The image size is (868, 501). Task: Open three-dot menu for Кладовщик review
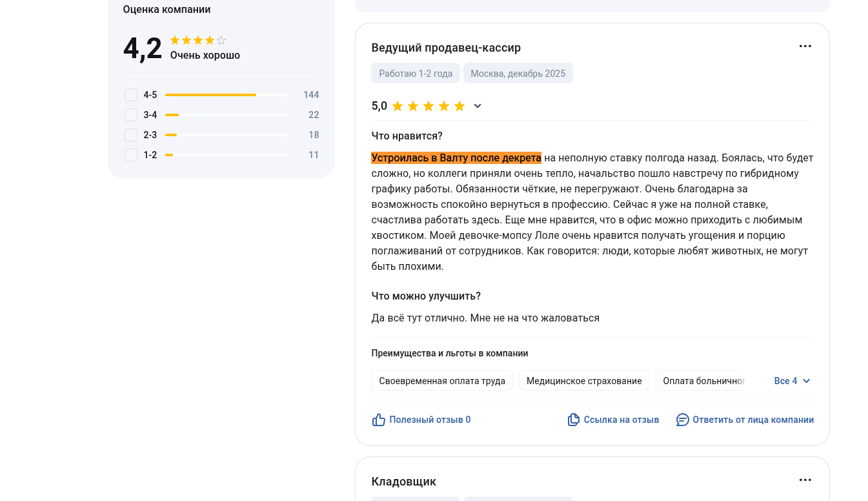point(805,480)
